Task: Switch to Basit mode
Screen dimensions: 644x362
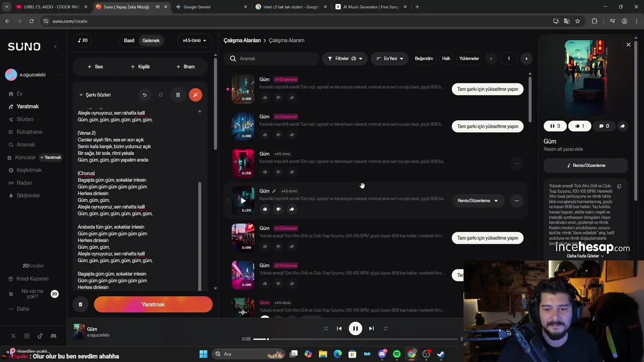Action: click(129, 40)
